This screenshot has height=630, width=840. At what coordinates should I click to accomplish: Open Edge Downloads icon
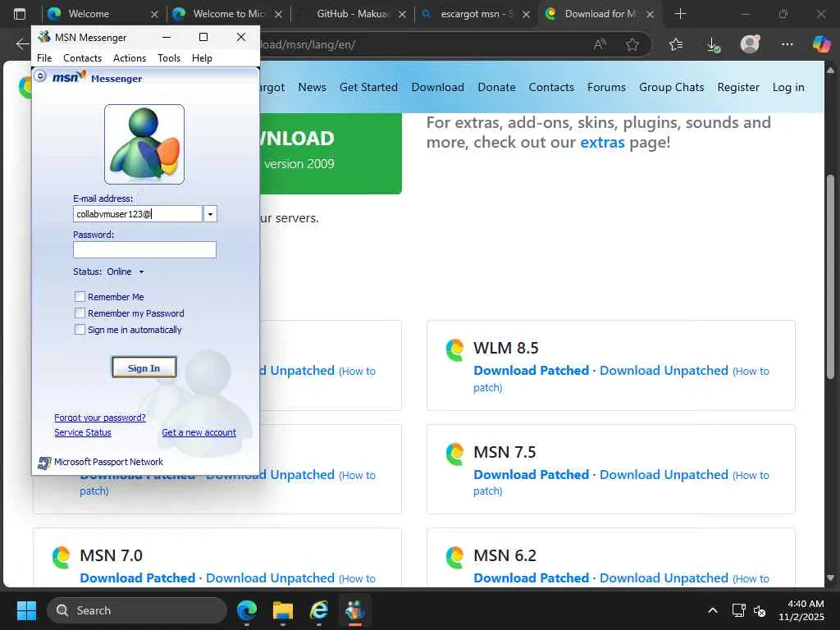[713, 44]
